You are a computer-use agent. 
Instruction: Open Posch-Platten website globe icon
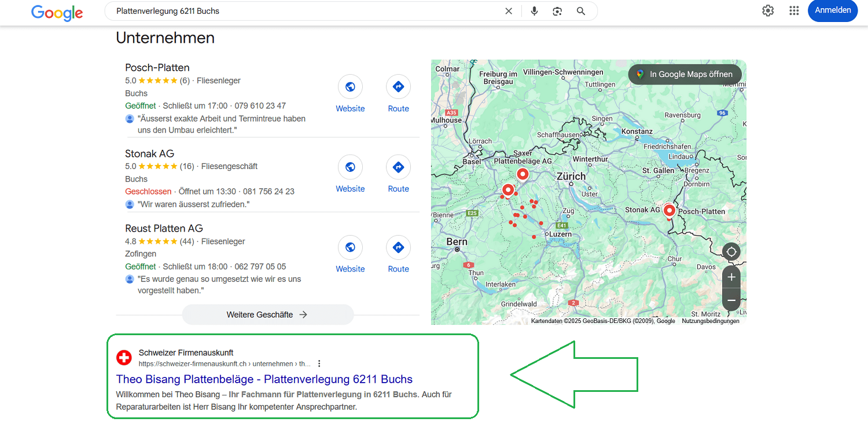point(350,87)
